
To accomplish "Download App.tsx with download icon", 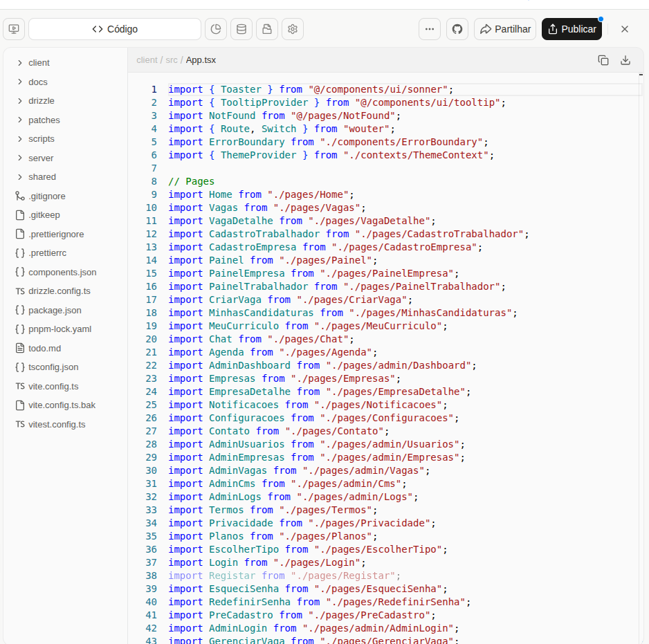I will [625, 60].
